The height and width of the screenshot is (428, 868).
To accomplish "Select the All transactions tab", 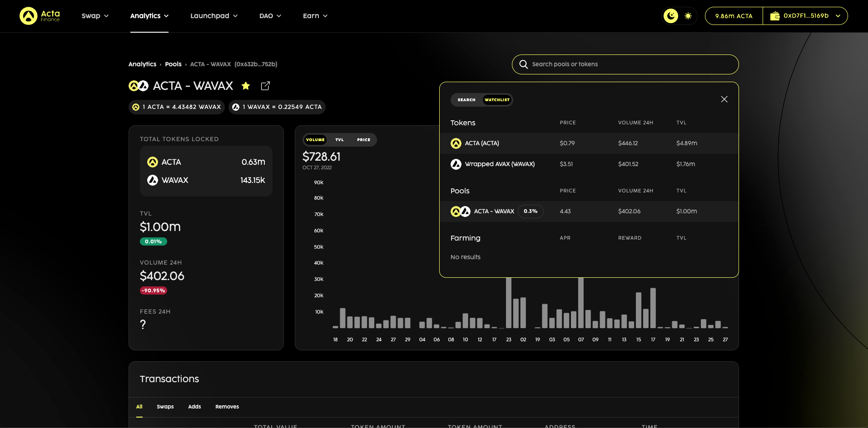I will pyautogui.click(x=139, y=407).
